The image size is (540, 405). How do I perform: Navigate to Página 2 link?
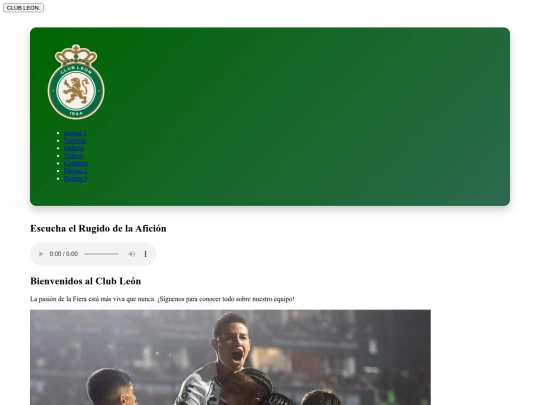75,171
